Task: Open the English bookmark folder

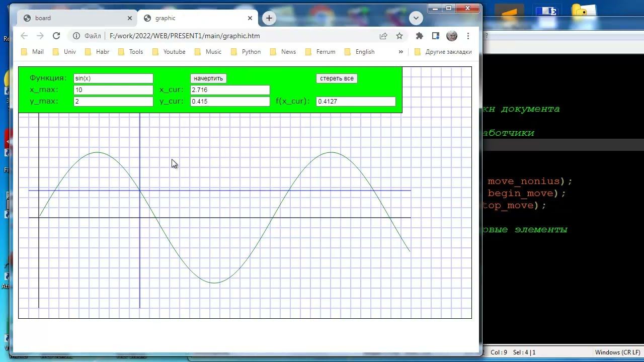Action: click(360, 52)
